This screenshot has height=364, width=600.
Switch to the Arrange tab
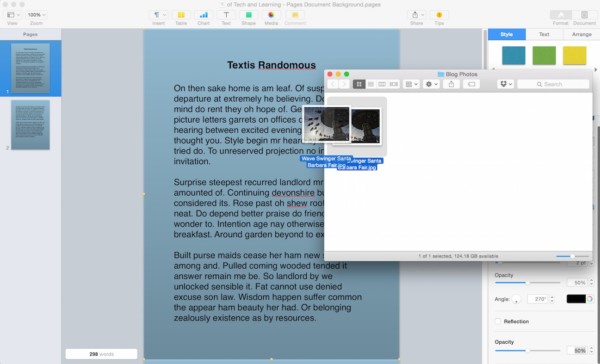(582, 34)
